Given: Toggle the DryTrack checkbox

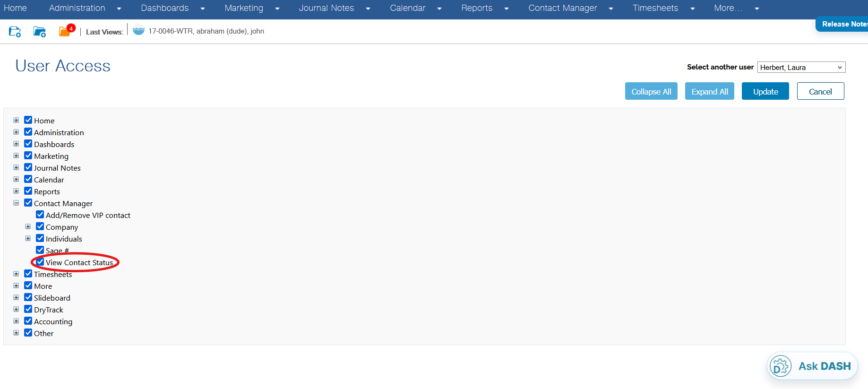Looking at the screenshot, I should (28, 309).
